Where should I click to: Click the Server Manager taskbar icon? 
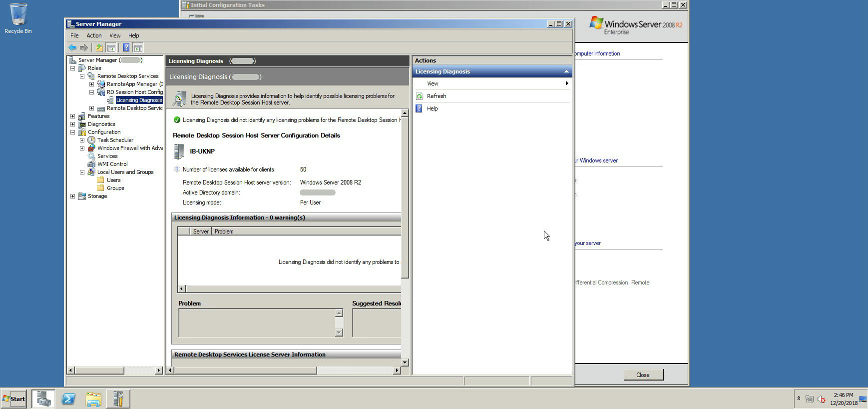coord(43,399)
